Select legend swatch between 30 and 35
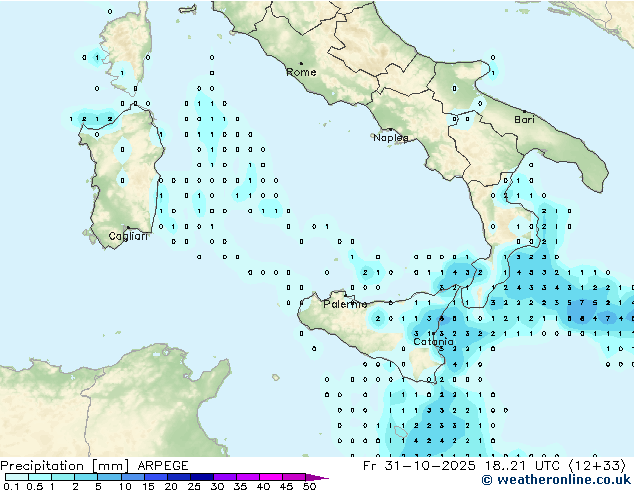The height and width of the screenshot is (490, 634). (225, 477)
